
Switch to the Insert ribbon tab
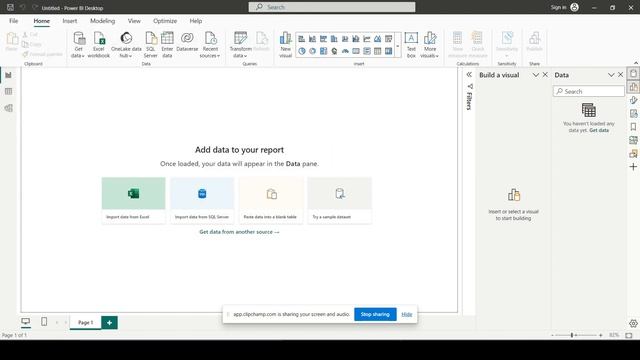tap(70, 21)
